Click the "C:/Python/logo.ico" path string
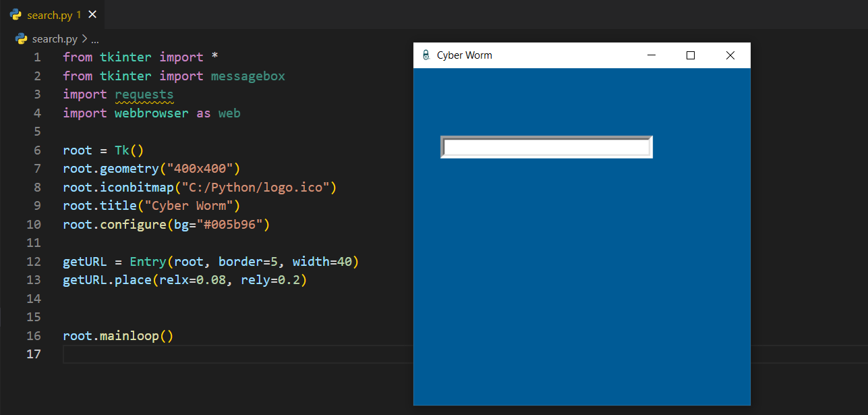 [x=255, y=187]
